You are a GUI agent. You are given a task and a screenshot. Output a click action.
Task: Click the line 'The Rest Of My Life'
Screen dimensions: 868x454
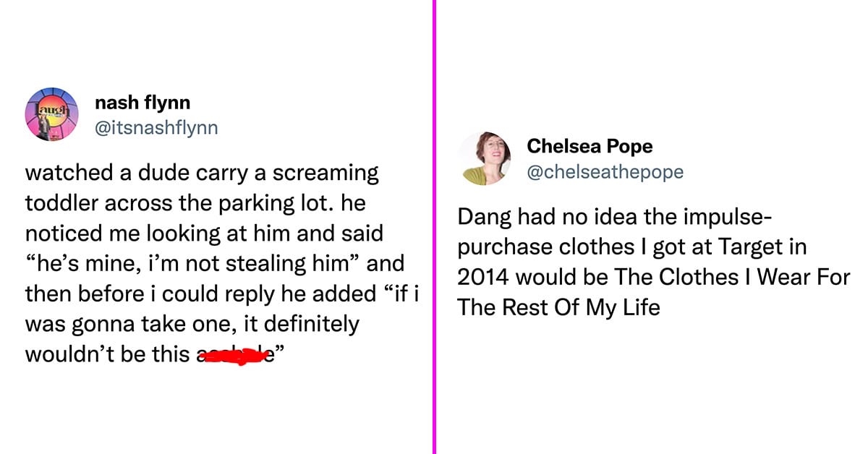[x=558, y=307]
